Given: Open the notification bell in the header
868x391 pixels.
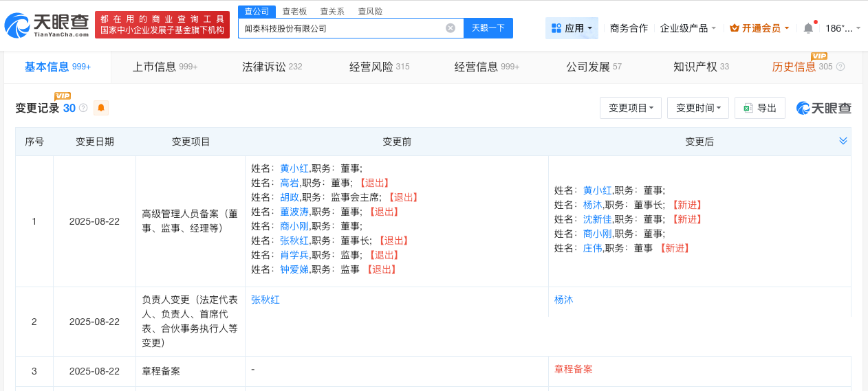Looking at the screenshot, I should point(808,28).
